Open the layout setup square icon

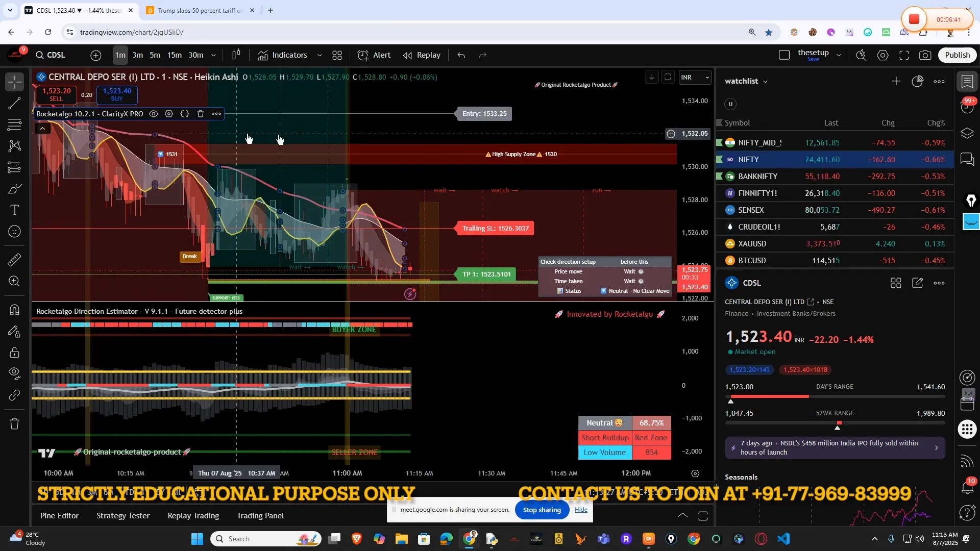coord(785,55)
